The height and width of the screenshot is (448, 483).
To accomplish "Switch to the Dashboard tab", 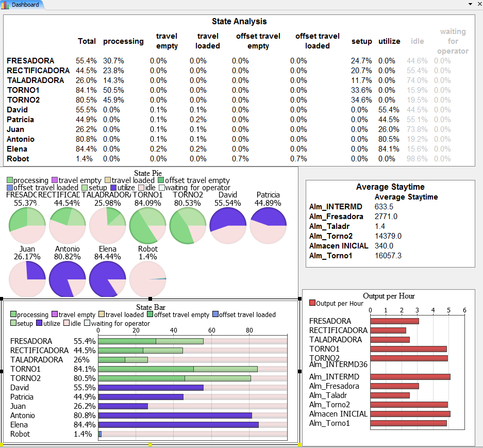I will click(x=25, y=5).
